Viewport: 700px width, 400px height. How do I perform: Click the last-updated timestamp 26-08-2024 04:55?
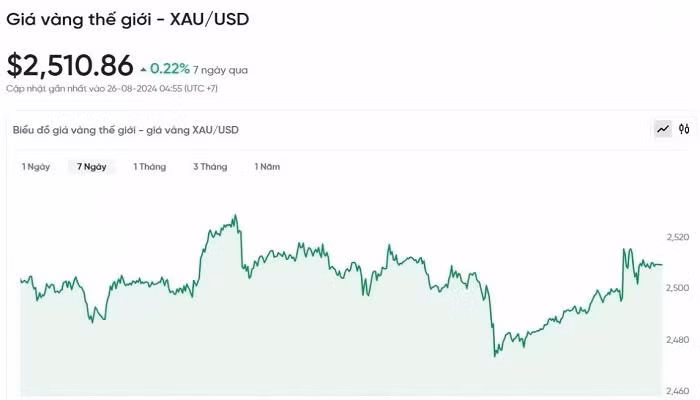144,89
